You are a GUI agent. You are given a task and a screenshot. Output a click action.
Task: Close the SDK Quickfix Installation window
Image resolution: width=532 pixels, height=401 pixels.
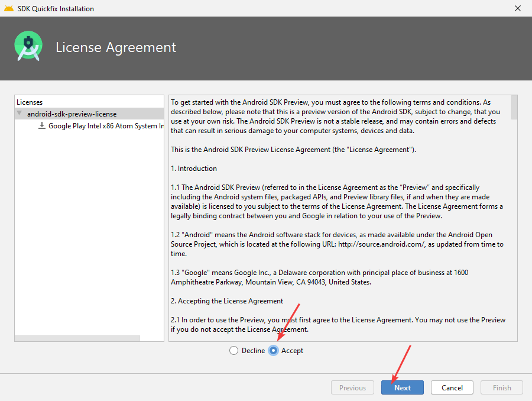pyautogui.click(x=517, y=8)
